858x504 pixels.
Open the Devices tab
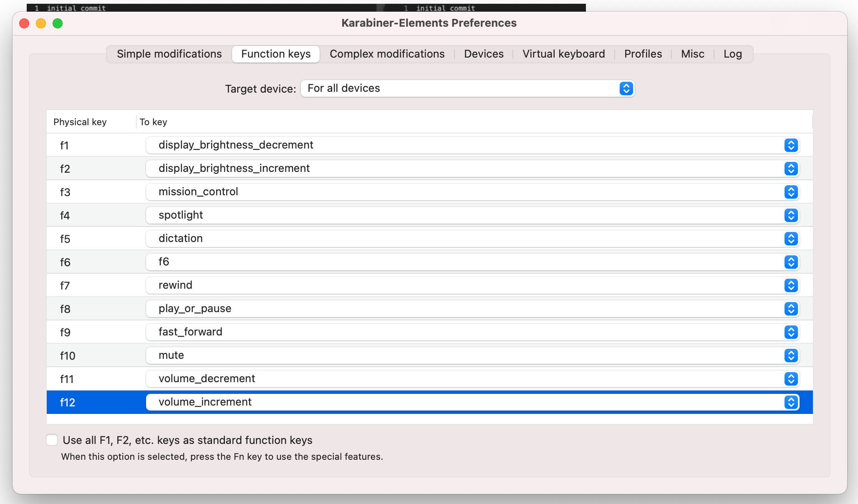(x=484, y=54)
